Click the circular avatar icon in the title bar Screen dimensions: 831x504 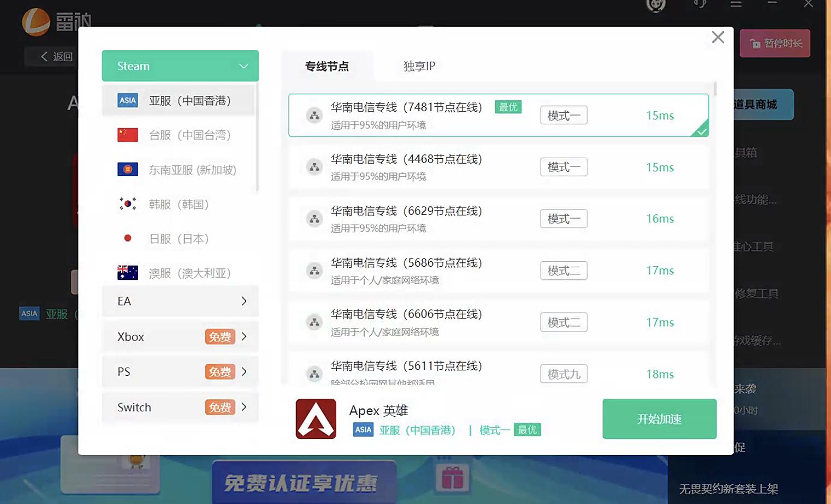(x=655, y=5)
